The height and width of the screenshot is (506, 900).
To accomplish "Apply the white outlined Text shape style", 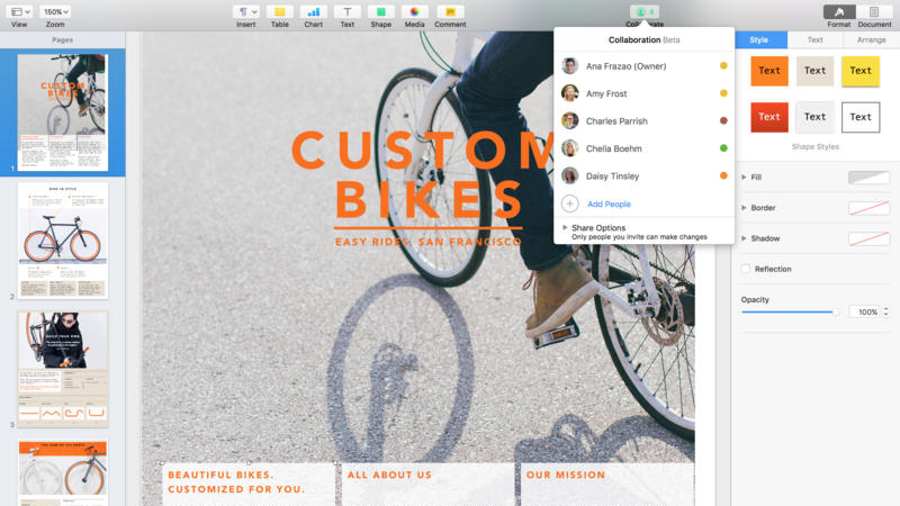I will [860, 117].
